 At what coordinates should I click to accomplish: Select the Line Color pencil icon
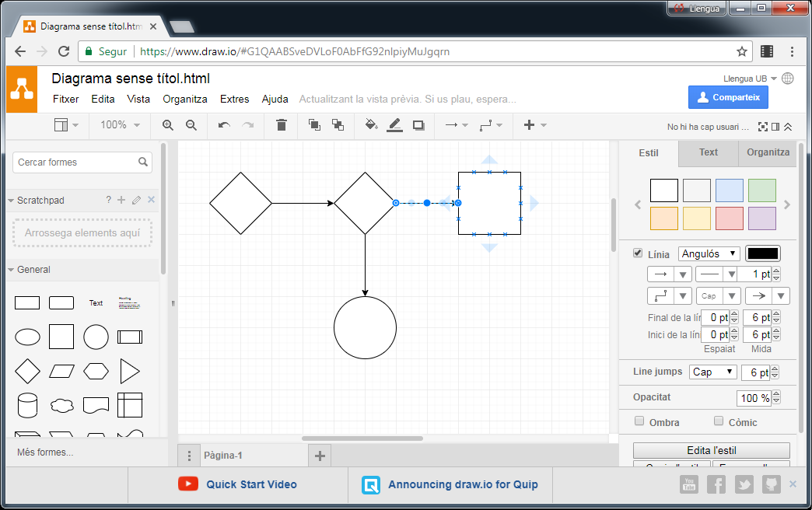(394, 125)
